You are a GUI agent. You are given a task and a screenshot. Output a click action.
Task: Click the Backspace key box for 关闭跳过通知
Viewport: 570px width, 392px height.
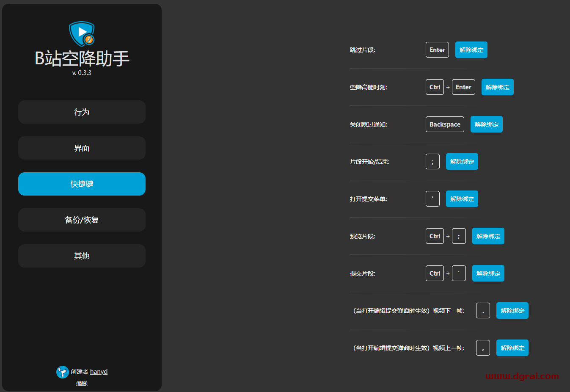point(445,124)
